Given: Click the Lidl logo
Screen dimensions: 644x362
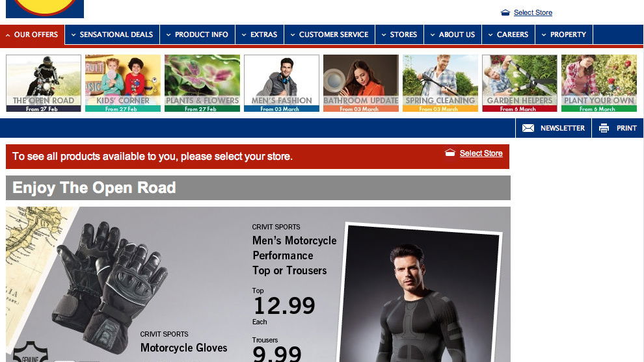Looking at the screenshot, I should (x=45, y=8).
